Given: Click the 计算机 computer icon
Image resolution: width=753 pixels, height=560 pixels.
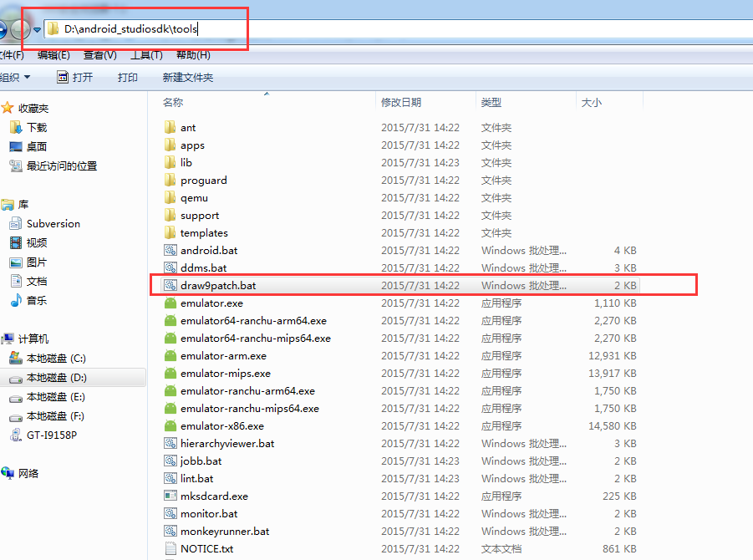Looking at the screenshot, I should click(8, 339).
